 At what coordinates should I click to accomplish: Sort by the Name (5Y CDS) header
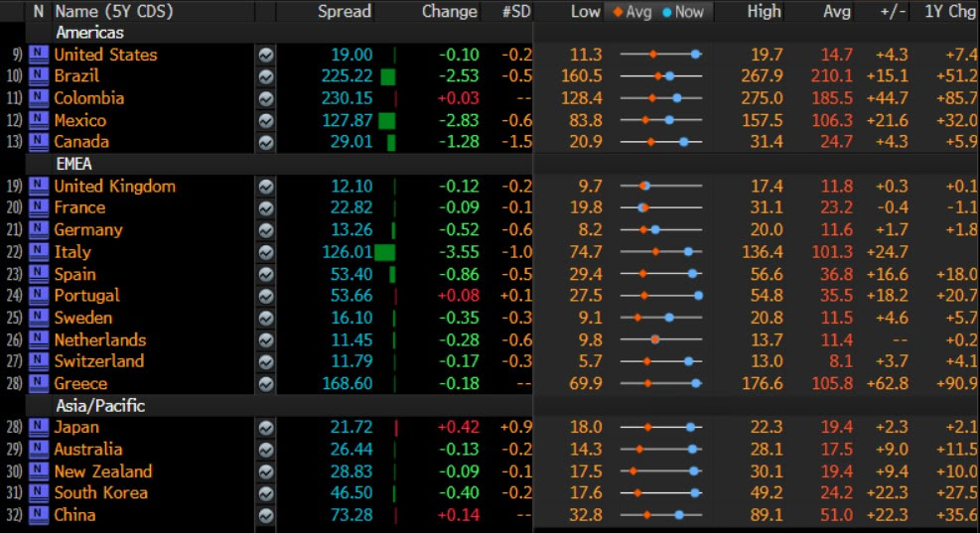click(114, 11)
